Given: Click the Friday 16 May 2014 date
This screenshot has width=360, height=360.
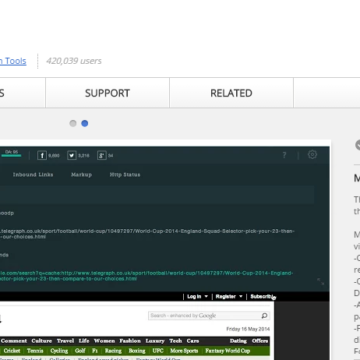Looking at the screenshot, I should 248,329.
